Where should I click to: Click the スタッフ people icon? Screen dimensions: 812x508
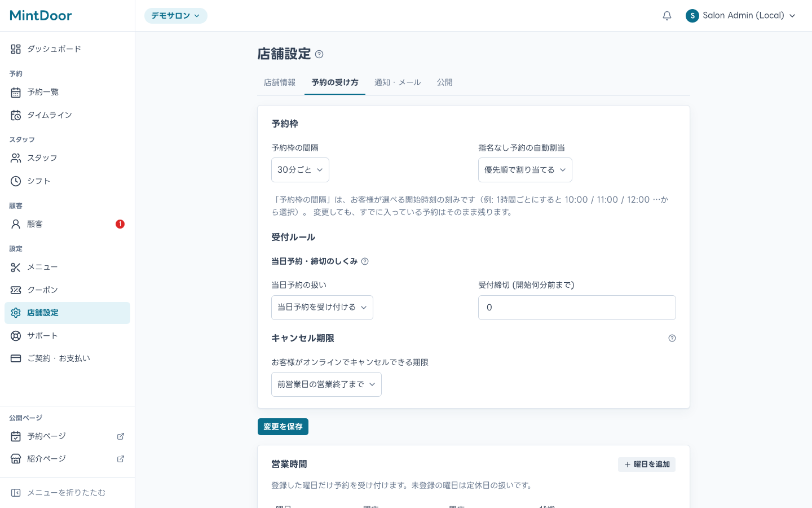point(16,158)
